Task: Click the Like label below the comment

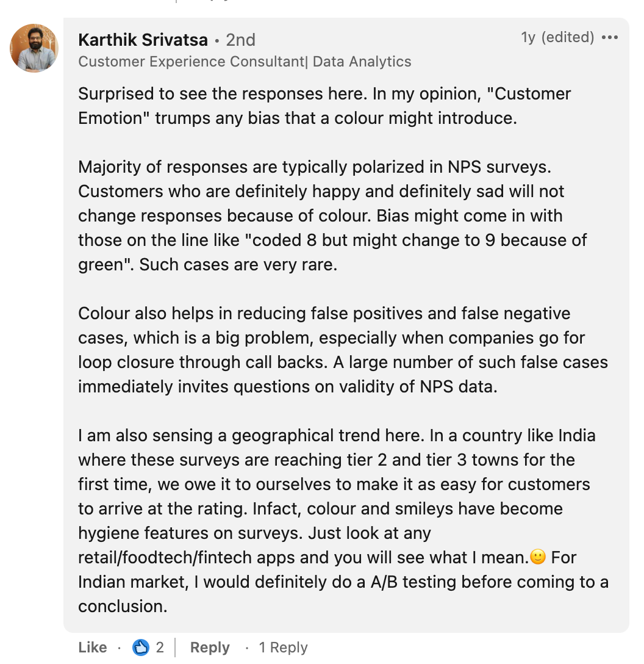Action: (91, 647)
